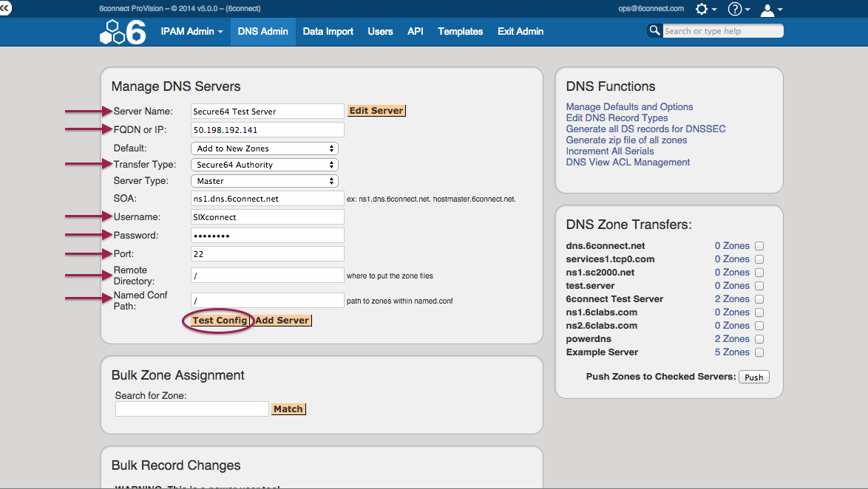
Task: Open the Default 'Add to New Zones' dropdown
Action: coord(264,148)
